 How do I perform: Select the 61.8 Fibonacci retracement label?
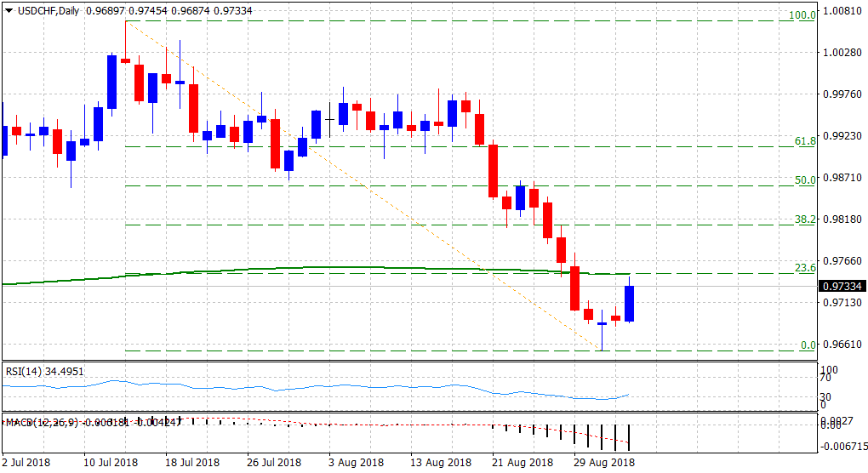[x=805, y=140]
